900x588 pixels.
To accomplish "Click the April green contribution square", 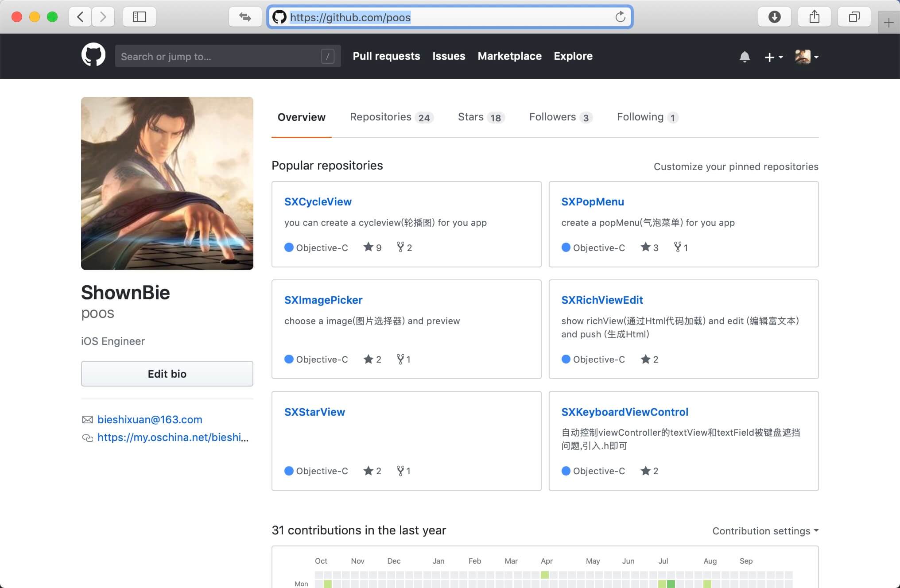I will (545, 575).
